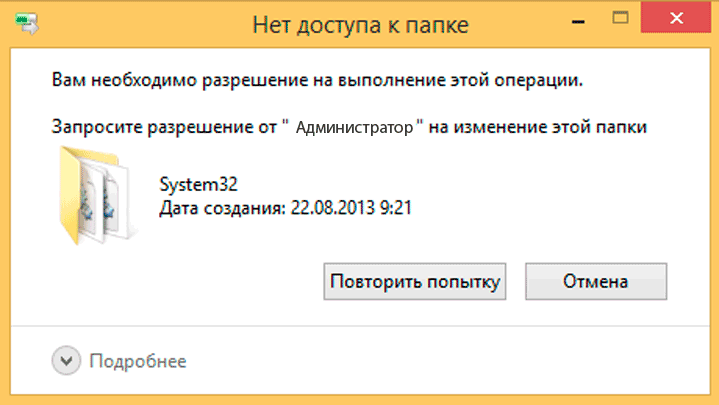Cancel the operation with Отмена
This screenshot has width=719, height=405.
595,281
